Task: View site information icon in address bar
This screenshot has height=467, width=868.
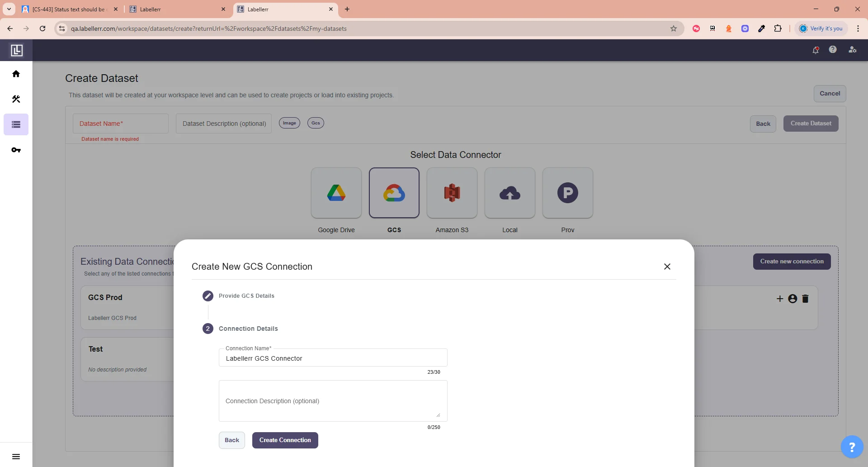Action: tap(62, 29)
